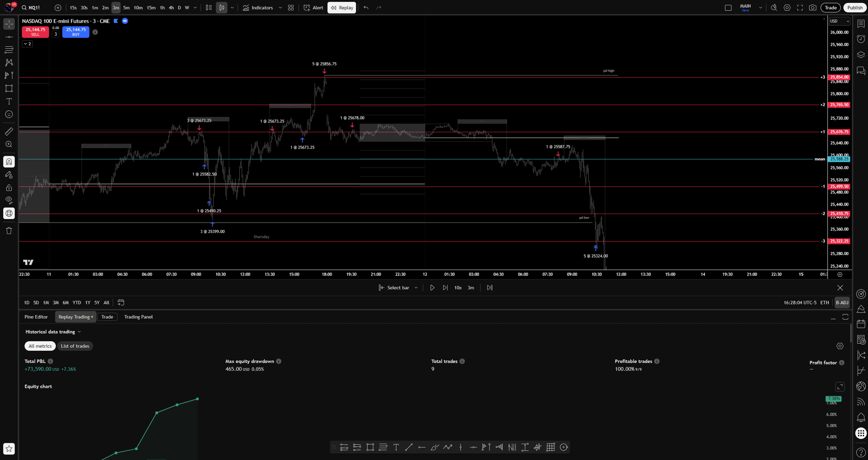Switch to the Trading Panel tab
The height and width of the screenshot is (460, 868).
[x=138, y=317]
